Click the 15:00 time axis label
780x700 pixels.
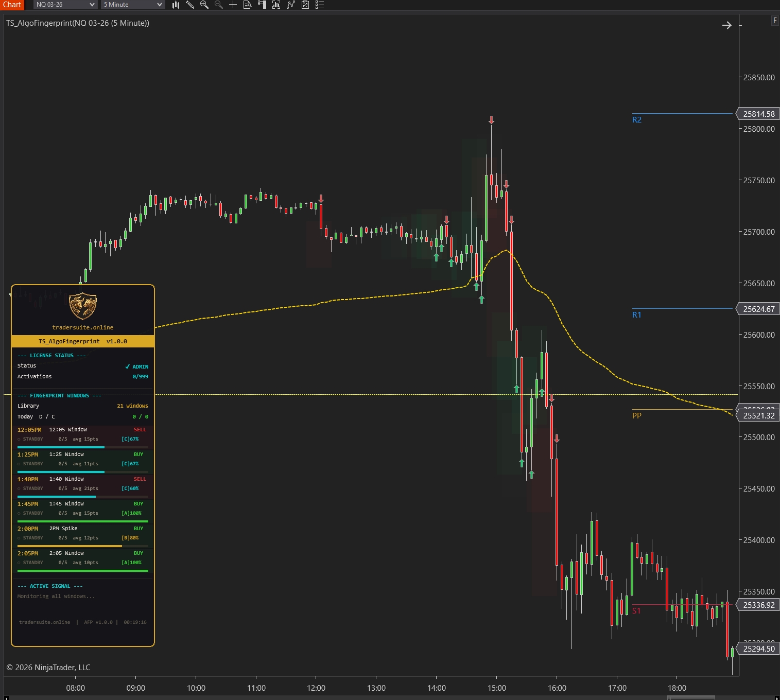tap(497, 688)
